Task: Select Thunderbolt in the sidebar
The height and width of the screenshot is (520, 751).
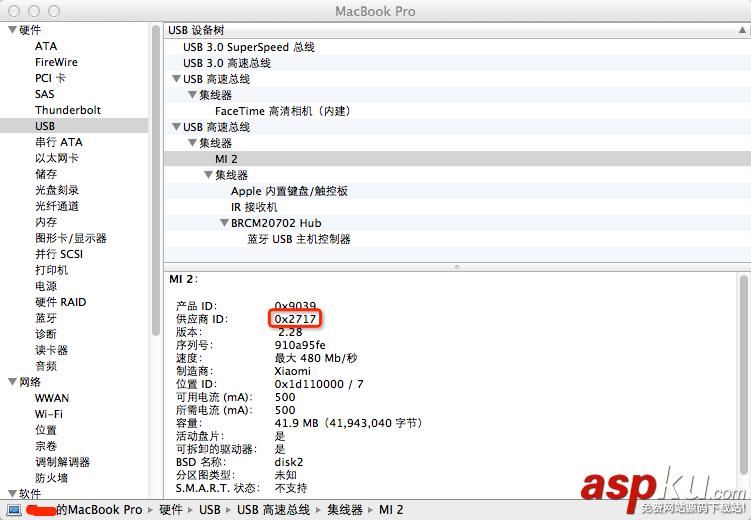Action: [x=67, y=110]
